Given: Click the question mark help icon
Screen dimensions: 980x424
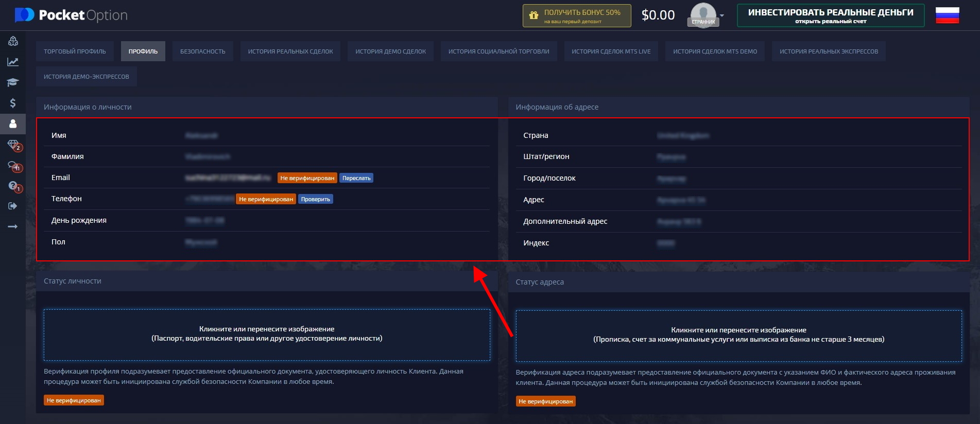Looking at the screenshot, I should pyautogui.click(x=13, y=186).
